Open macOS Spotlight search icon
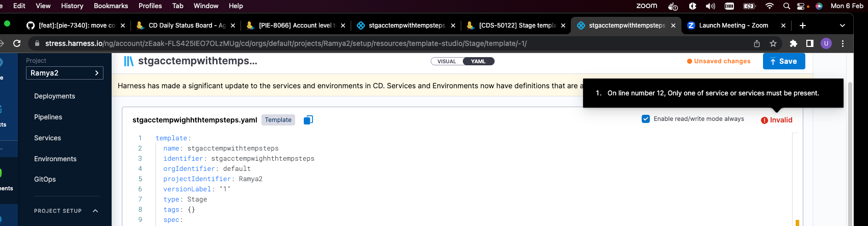The image size is (868, 226). (786, 6)
